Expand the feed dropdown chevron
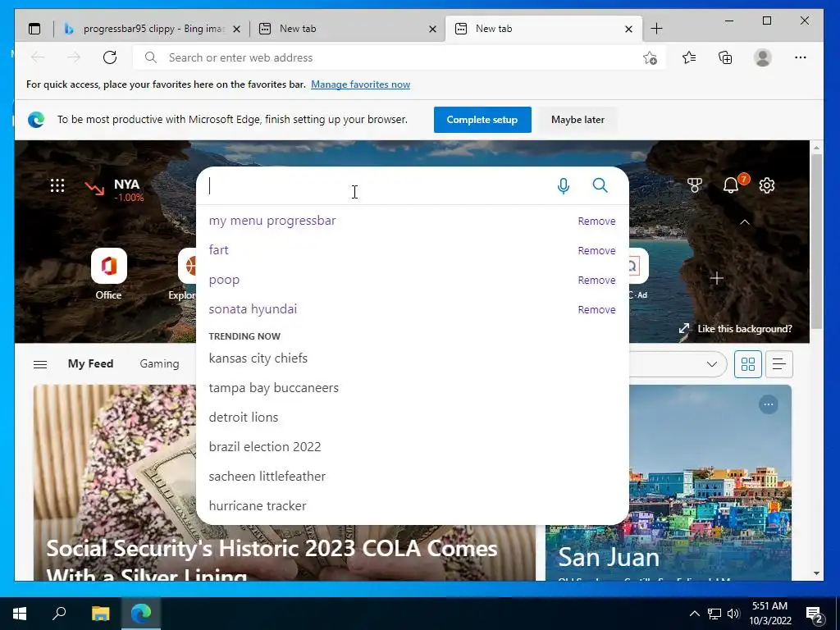 click(711, 364)
